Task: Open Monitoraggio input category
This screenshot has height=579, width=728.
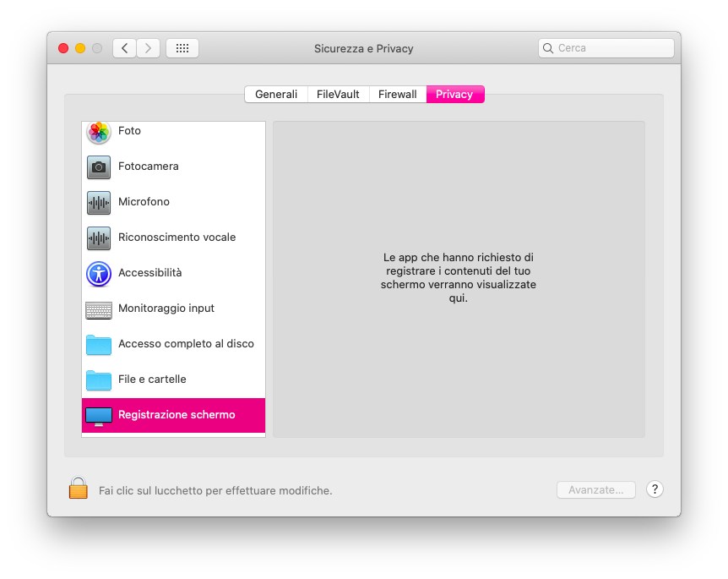Action: pyautogui.click(x=174, y=309)
